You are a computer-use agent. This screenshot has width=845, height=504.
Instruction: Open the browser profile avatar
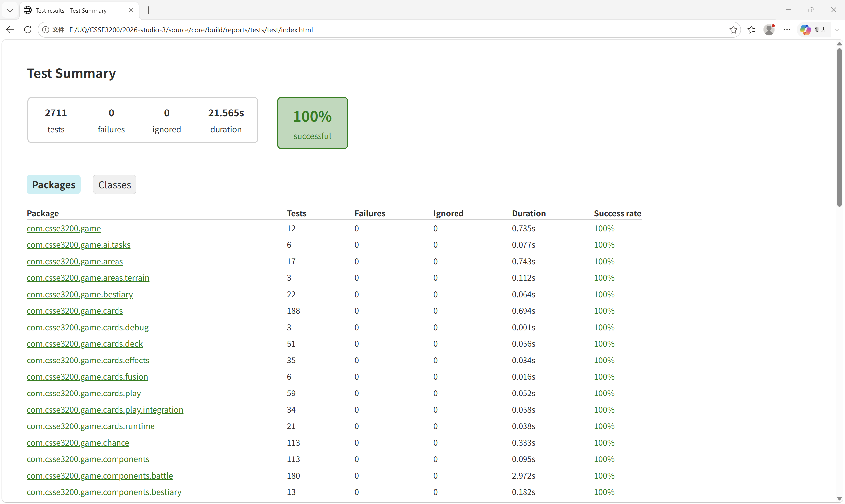(x=769, y=30)
